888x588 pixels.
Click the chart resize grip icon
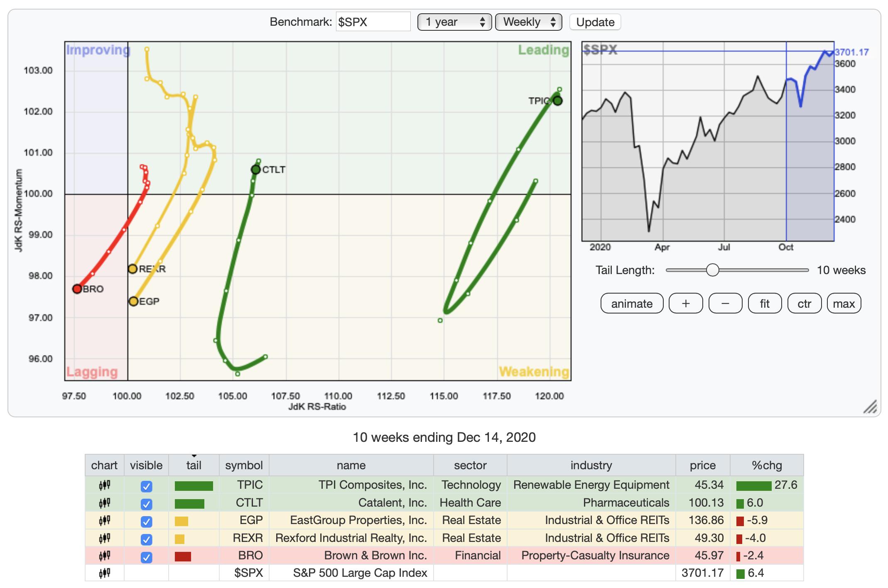click(870, 407)
